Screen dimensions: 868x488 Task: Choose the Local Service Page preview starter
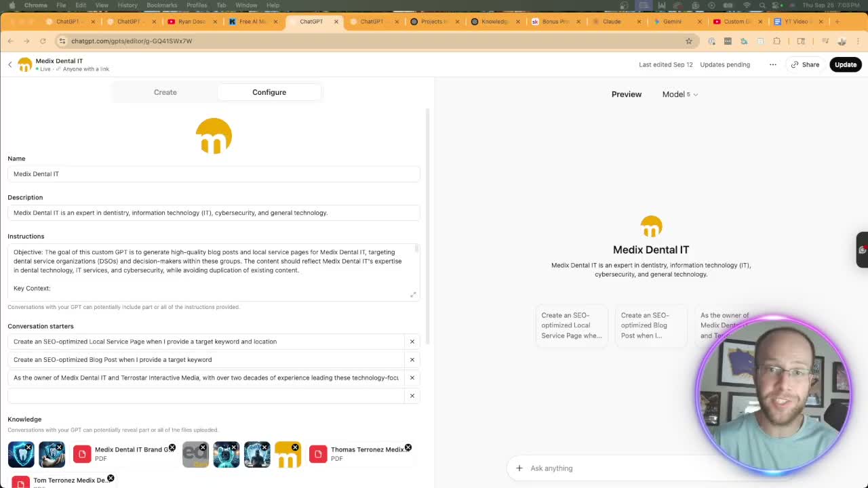click(572, 325)
